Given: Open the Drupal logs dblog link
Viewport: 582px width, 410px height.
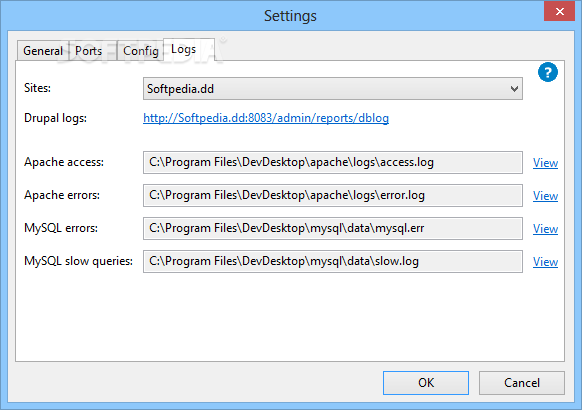Looking at the screenshot, I should click(x=266, y=118).
